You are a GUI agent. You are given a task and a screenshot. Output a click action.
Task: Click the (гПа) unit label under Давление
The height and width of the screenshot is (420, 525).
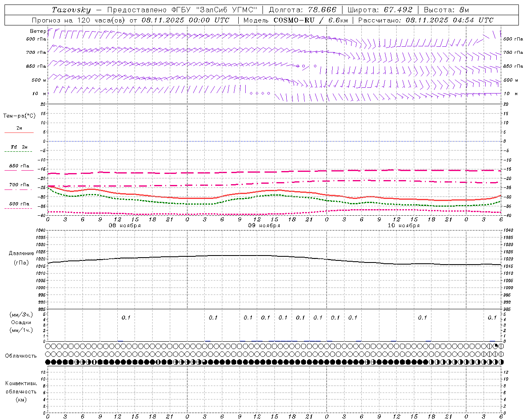[x=21, y=263]
